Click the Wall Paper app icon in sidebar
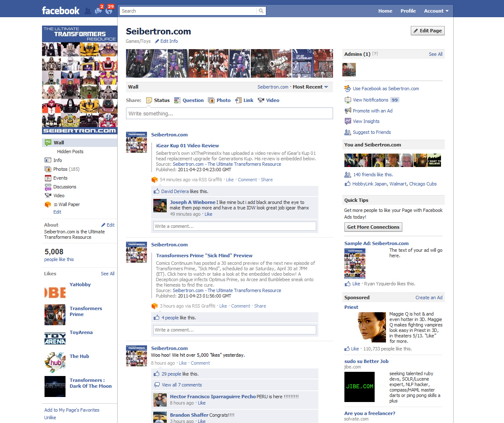 48,204
